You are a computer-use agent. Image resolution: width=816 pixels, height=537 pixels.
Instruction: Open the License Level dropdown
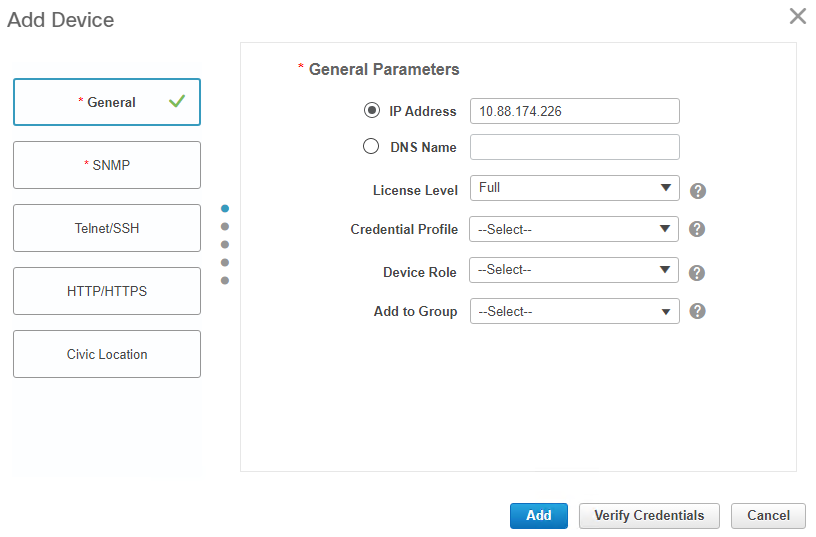[574, 188]
